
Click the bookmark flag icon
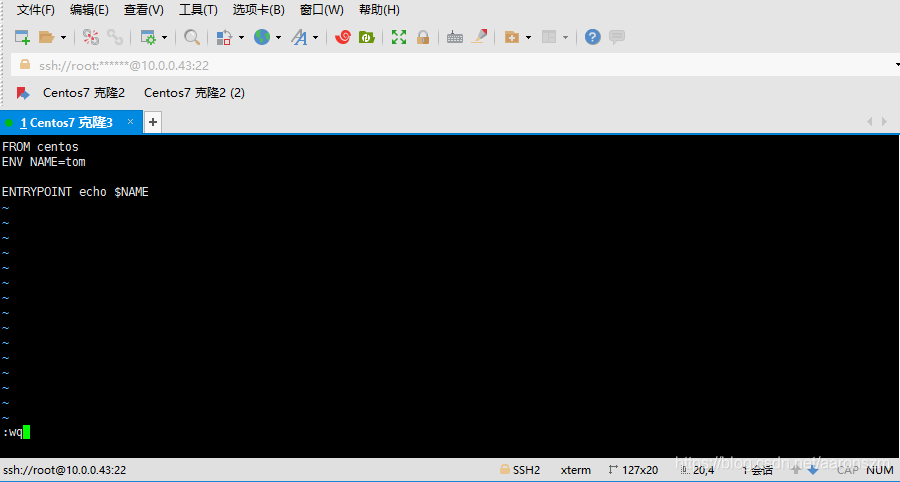[x=22, y=93]
